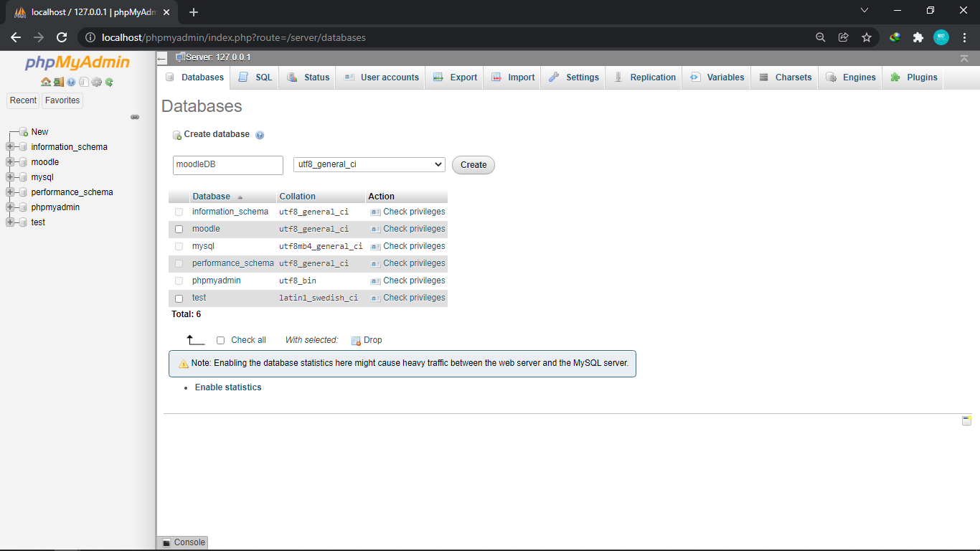Click the disabled checkbox for performance_schema row
The image size is (980, 551).
pyautogui.click(x=179, y=264)
